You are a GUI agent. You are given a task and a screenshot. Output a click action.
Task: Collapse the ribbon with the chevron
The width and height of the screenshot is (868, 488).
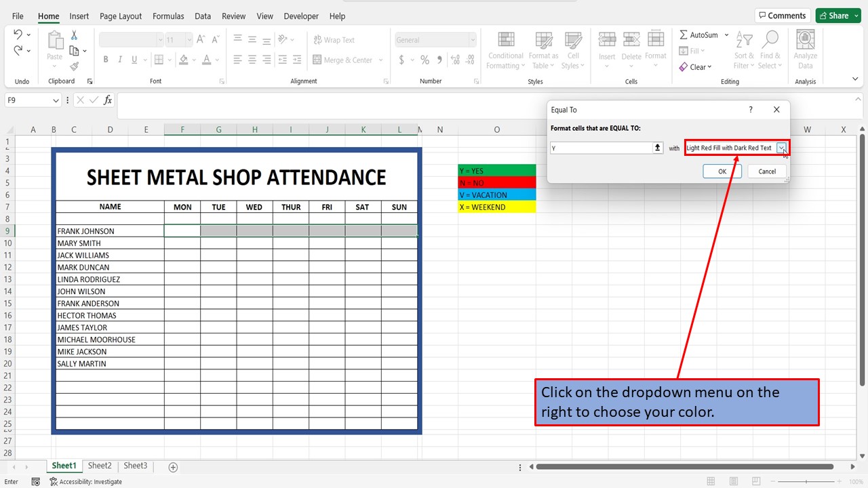coord(854,80)
